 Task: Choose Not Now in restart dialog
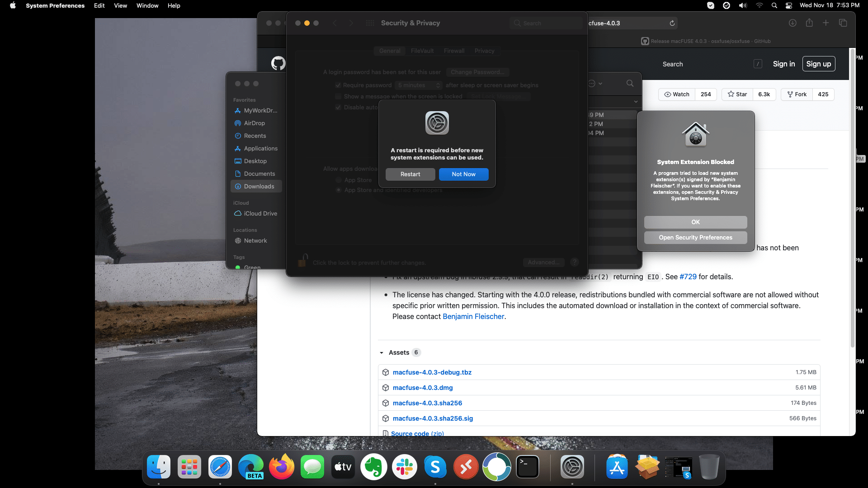(463, 174)
